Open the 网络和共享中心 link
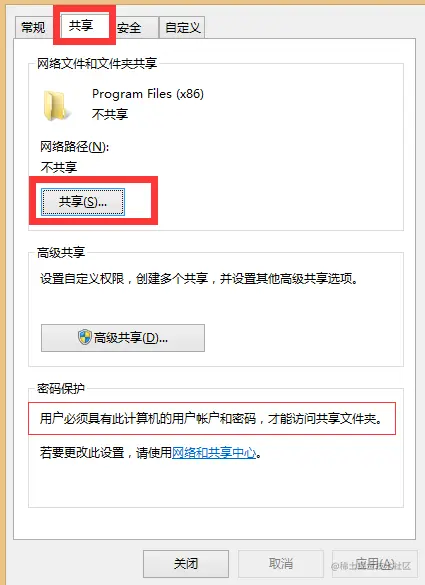Viewport: 425px width, 585px height. click(x=214, y=453)
